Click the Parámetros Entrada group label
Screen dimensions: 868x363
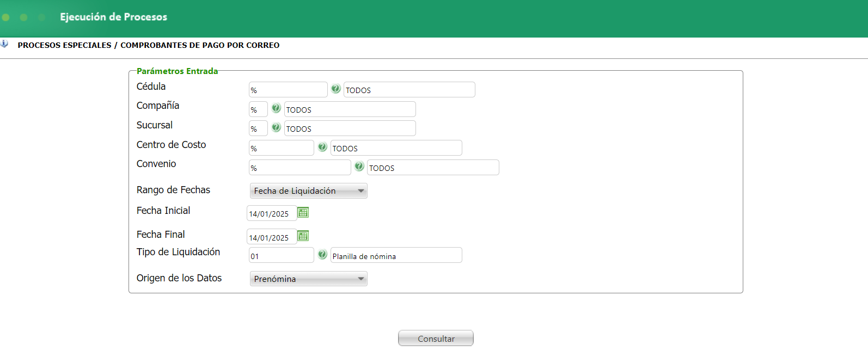pos(177,71)
